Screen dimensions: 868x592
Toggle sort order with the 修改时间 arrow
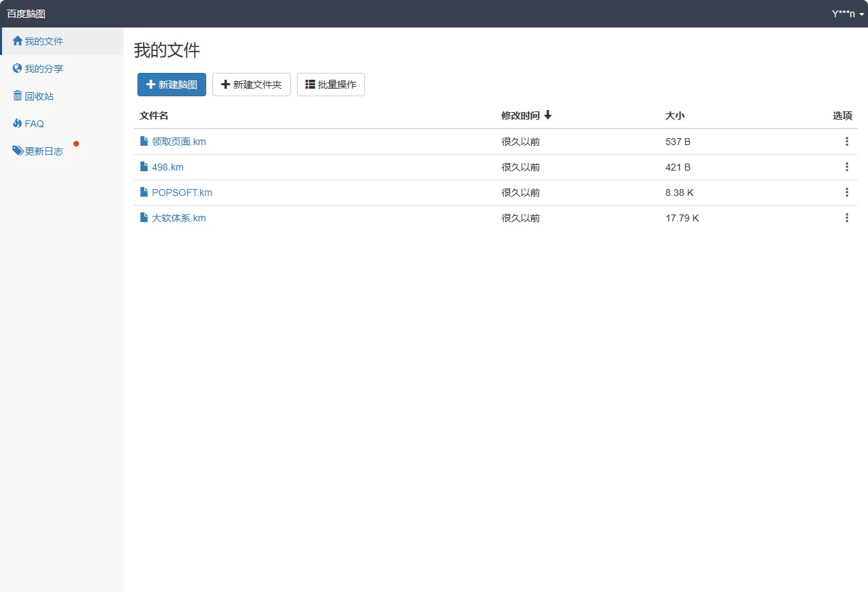tap(548, 116)
